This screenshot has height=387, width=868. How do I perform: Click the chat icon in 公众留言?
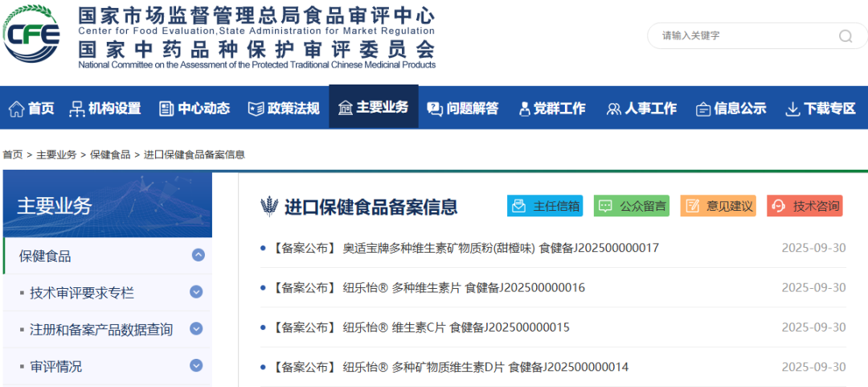[606, 206]
